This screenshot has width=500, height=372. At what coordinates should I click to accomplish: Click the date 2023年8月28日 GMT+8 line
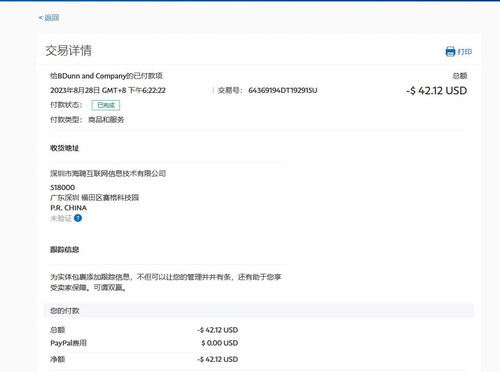click(108, 90)
